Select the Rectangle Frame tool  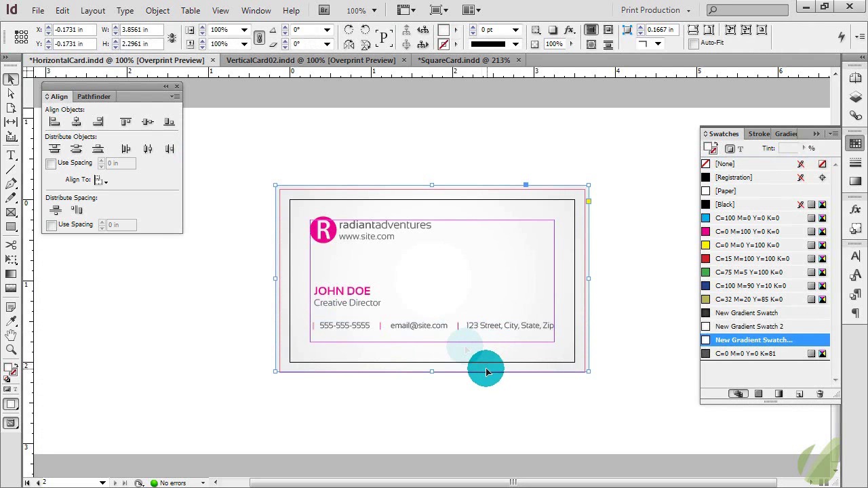(11, 212)
